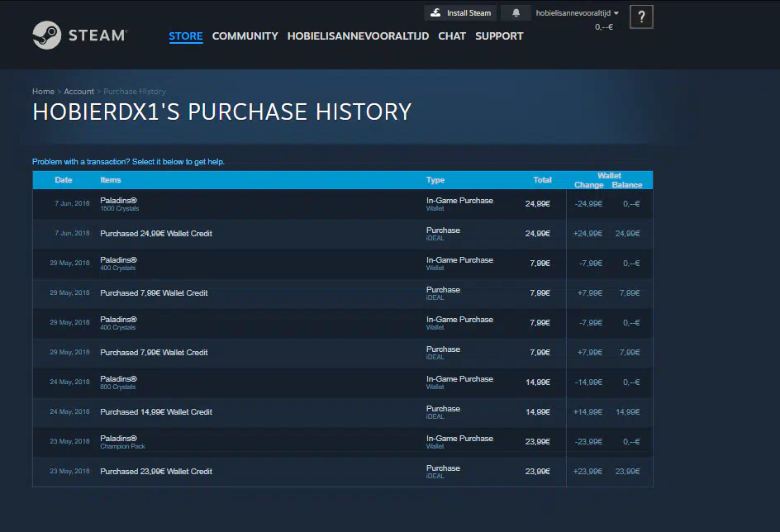Click the Account breadcrumb link

(79, 92)
